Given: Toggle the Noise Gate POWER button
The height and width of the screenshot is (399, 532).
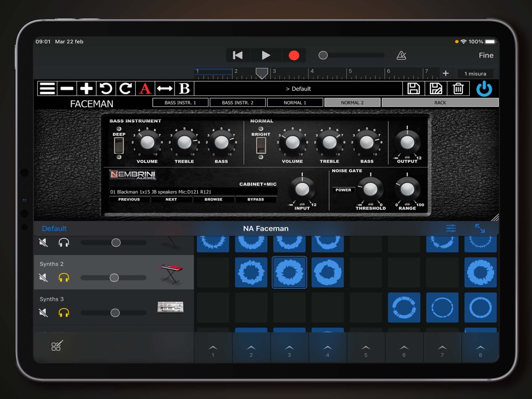Looking at the screenshot, I should coord(343,190).
